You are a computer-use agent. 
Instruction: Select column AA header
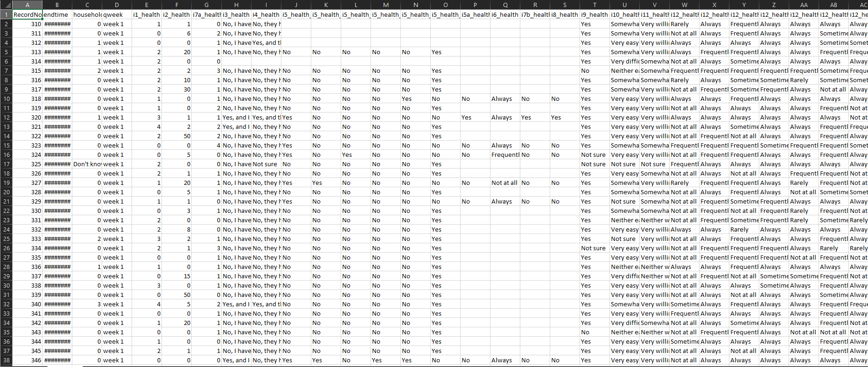tap(804, 5)
